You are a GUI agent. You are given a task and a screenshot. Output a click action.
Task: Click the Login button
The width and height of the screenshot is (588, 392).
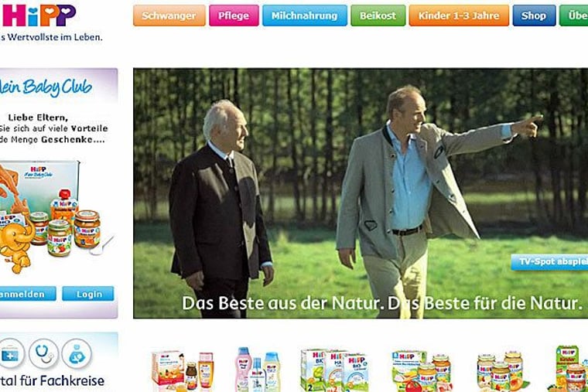point(88,294)
